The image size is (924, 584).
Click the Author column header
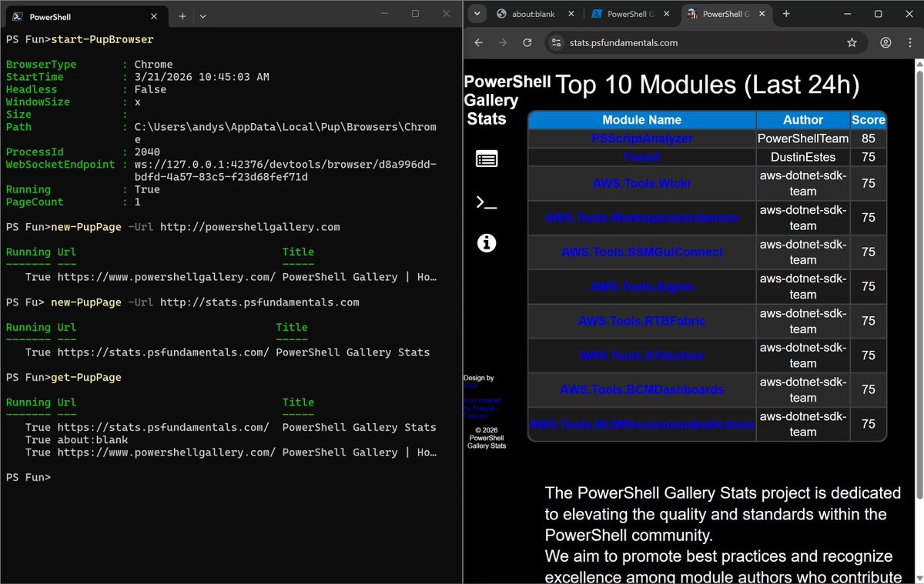click(803, 120)
